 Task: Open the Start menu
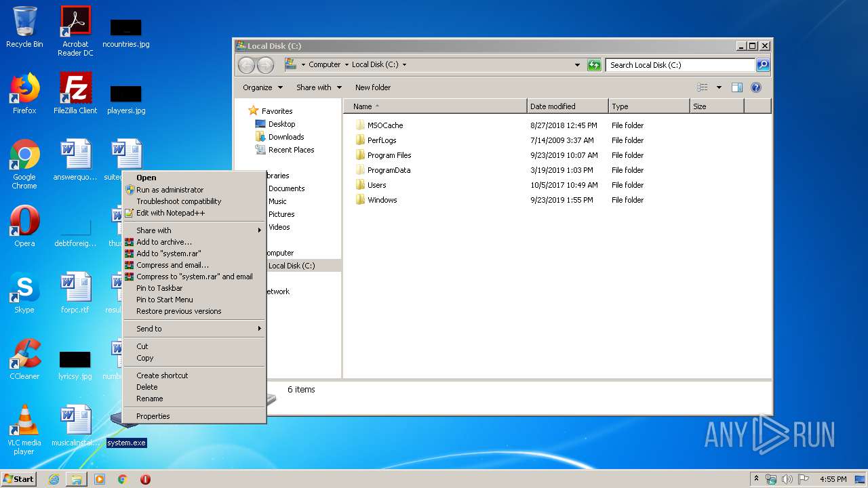coord(18,479)
